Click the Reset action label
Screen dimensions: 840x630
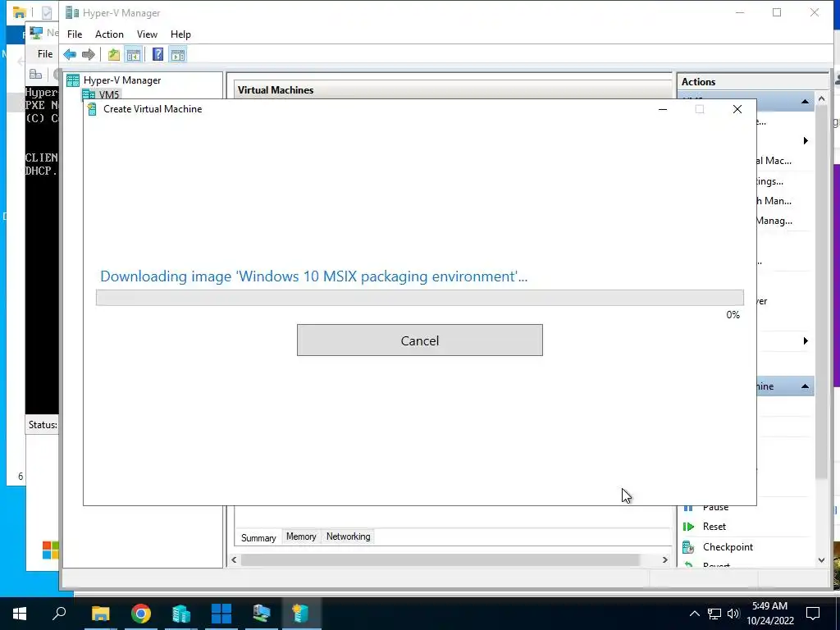pyautogui.click(x=714, y=527)
